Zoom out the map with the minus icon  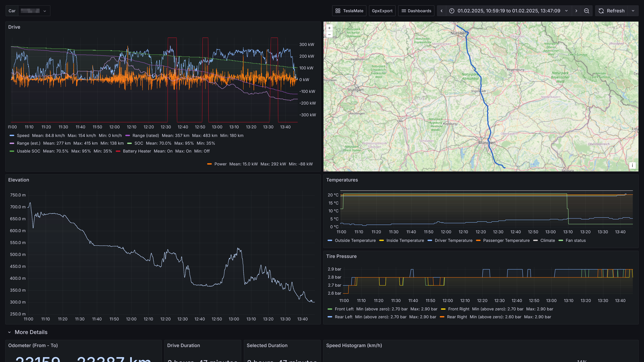pos(330,35)
